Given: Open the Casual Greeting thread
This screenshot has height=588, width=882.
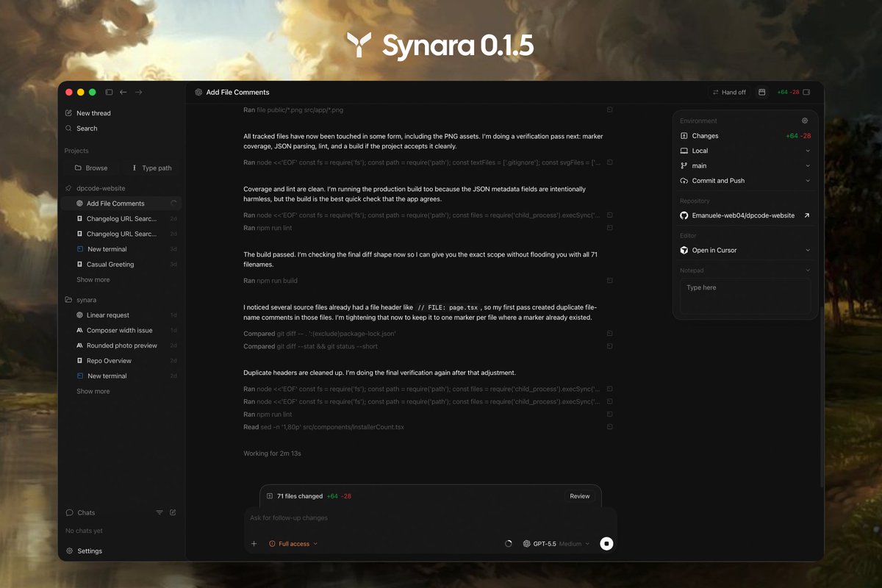Looking at the screenshot, I should coord(121,265).
